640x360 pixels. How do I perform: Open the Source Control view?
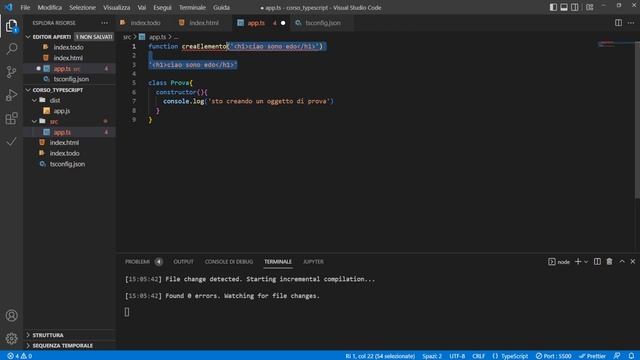[x=11, y=72]
